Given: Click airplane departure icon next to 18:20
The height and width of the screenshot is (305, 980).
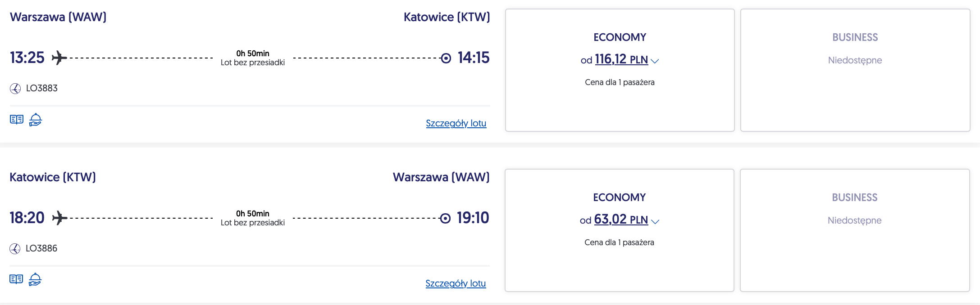Looking at the screenshot, I should [59, 218].
